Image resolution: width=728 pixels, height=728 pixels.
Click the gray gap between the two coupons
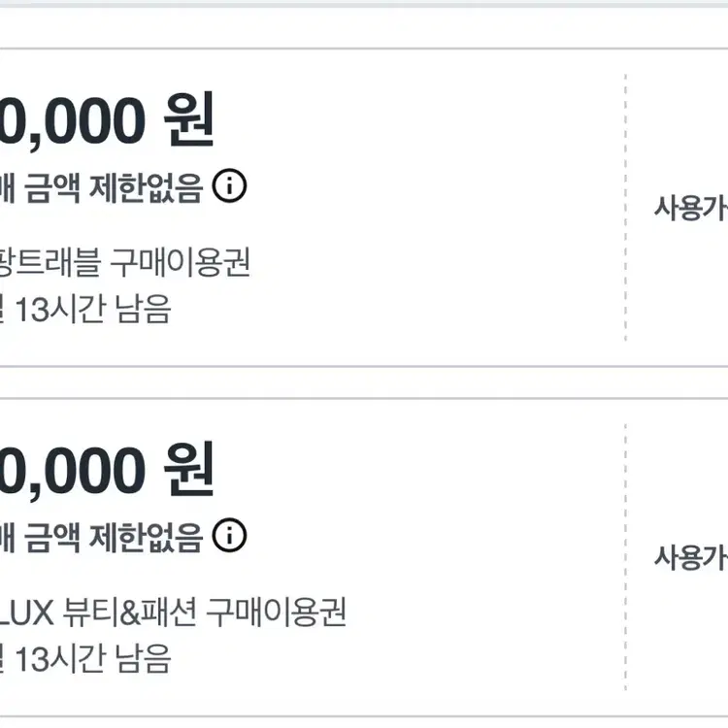(x=364, y=382)
